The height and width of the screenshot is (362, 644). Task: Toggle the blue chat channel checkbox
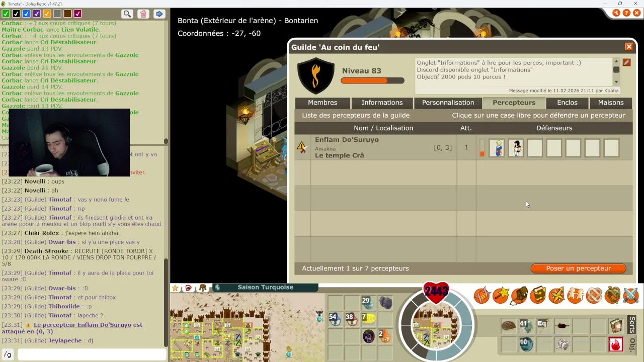tap(27, 14)
